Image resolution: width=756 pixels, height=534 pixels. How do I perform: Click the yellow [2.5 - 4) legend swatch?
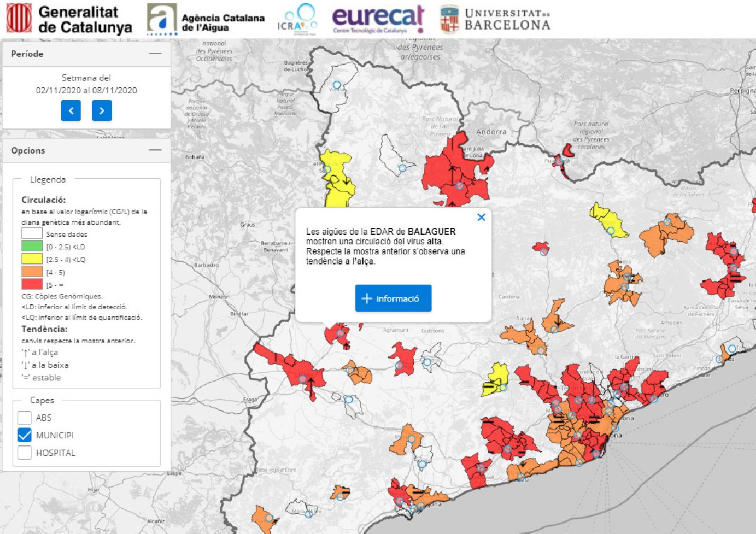pos(31,259)
